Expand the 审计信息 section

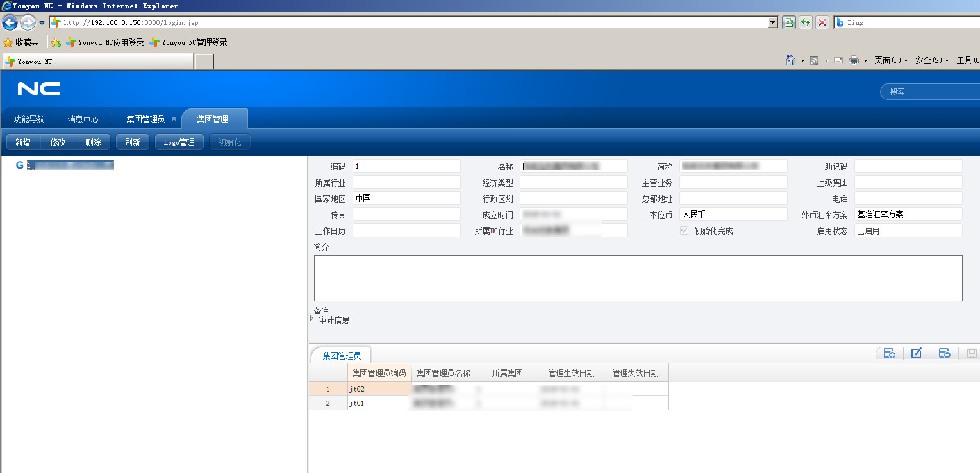312,319
